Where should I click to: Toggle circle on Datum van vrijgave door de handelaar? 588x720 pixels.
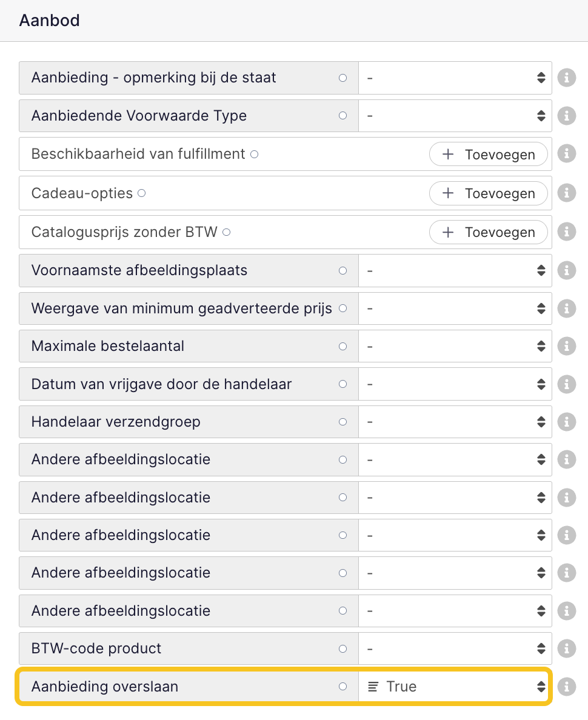point(342,384)
